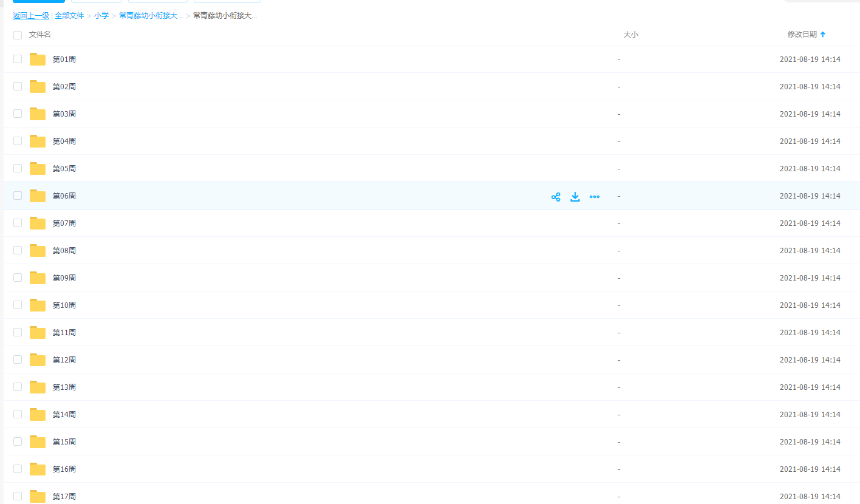Open the 第12周 folder icon
860x504 pixels.
[38, 360]
